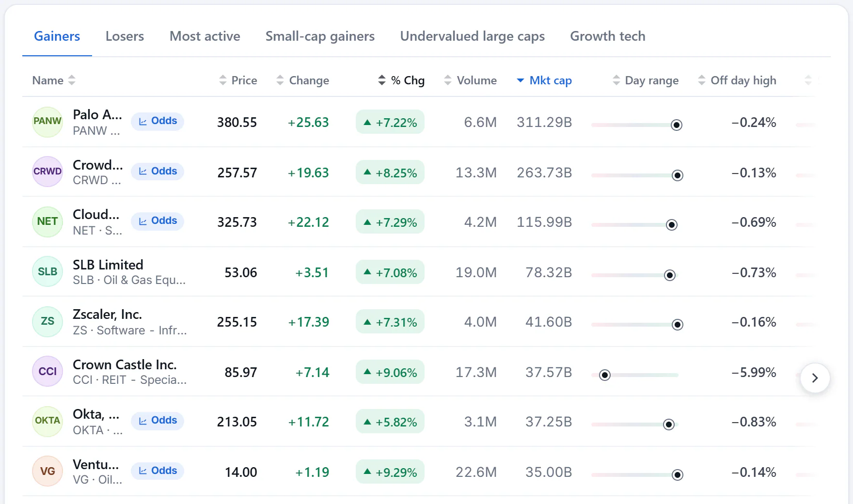Click the volume 19.0M
853x504 pixels.
(x=476, y=272)
